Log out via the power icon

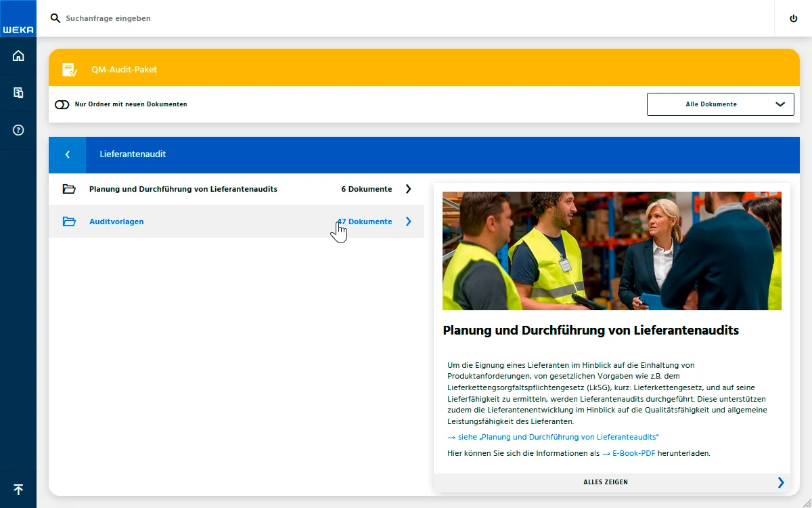[793, 18]
